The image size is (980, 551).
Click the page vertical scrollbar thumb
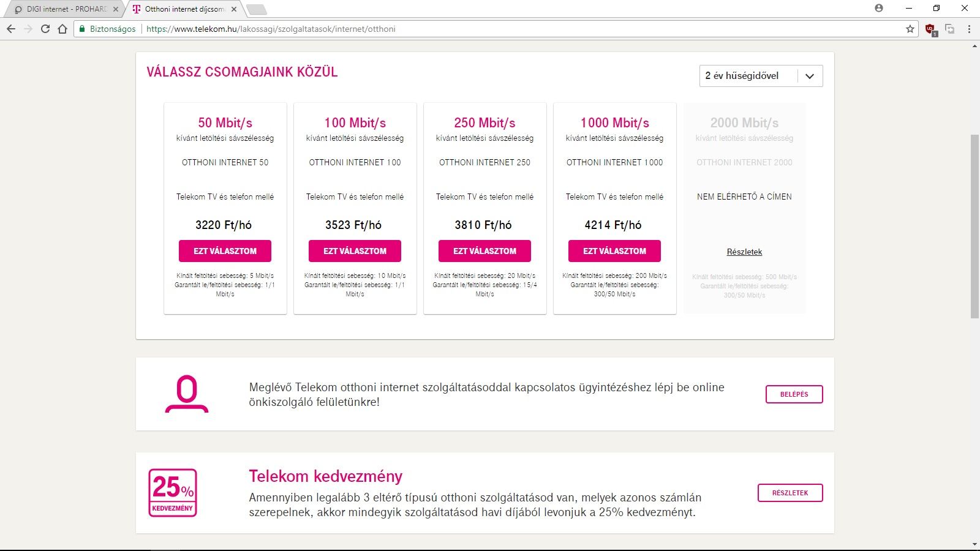974,227
